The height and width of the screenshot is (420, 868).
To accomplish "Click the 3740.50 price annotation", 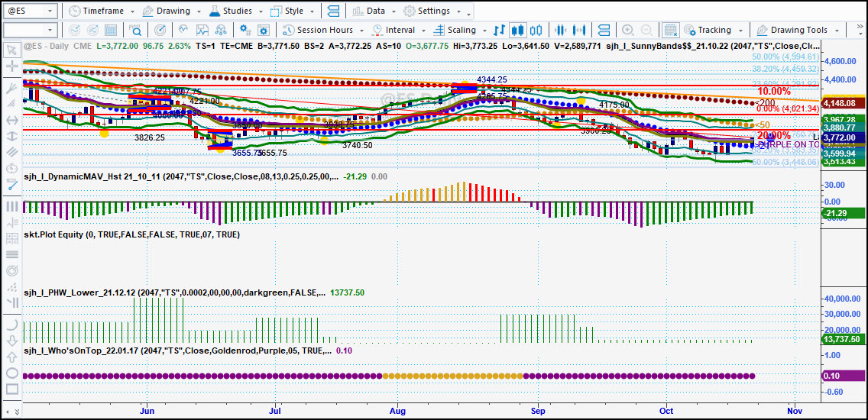I will pyautogui.click(x=357, y=145).
